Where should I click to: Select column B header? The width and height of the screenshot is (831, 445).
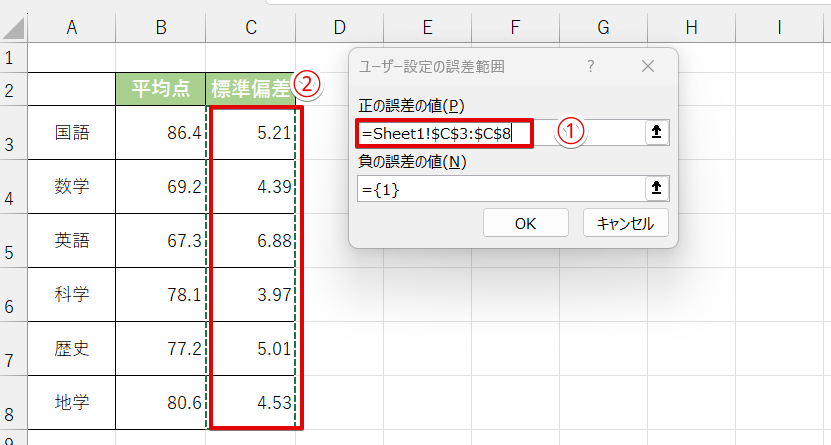coord(160,29)
